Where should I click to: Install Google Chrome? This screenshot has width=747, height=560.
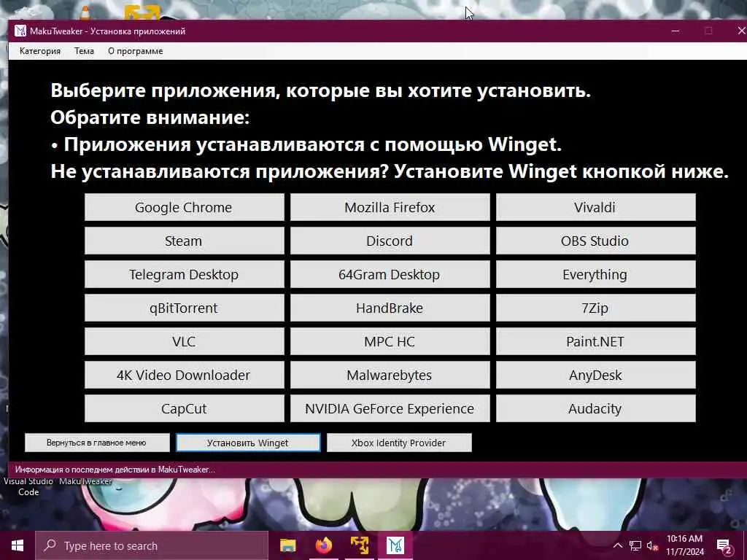[x=185, y=207]
